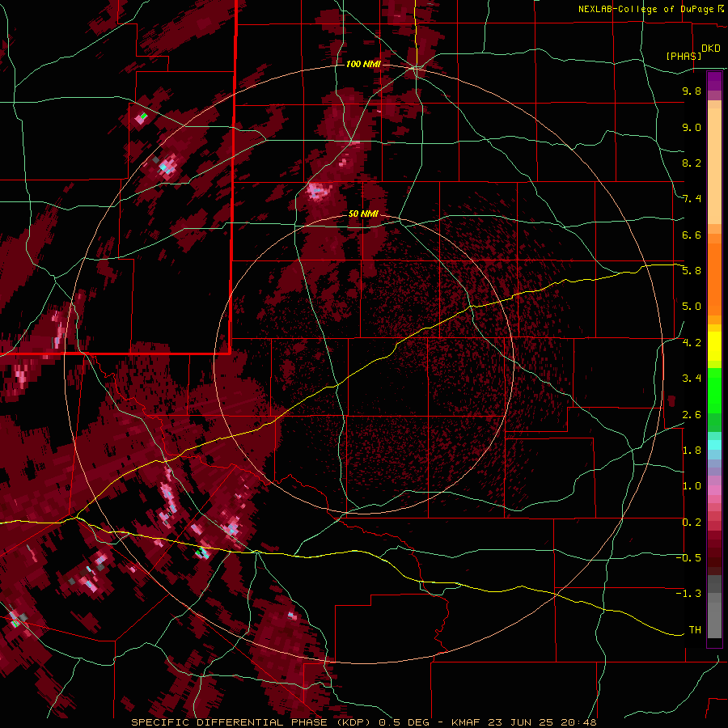Click the NEXLAB-College of DuPage credit text
Screen dimensions: 728x728
pyautogui.click(x=647, y=9)
